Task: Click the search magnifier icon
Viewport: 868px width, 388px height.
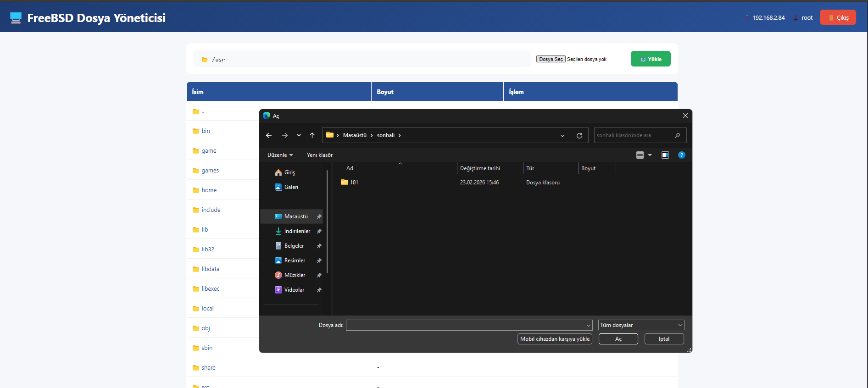Action: [x=677, y=135]
